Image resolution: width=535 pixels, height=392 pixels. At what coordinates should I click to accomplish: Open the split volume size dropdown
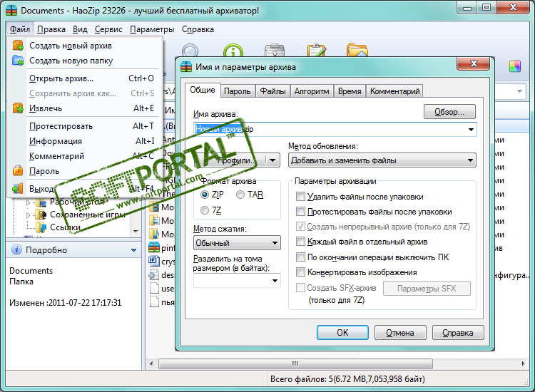[275, 281]
